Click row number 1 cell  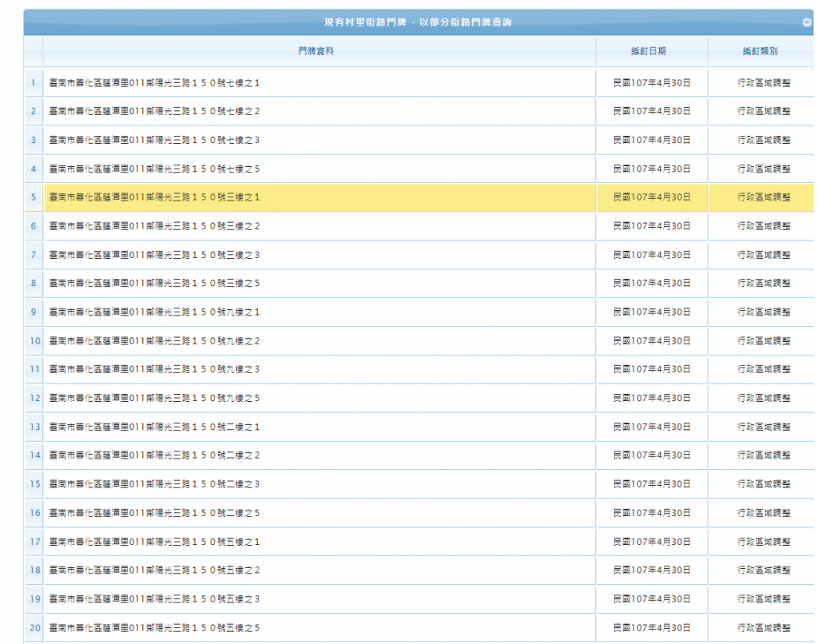pyautogui.click(x=34, y=83)
